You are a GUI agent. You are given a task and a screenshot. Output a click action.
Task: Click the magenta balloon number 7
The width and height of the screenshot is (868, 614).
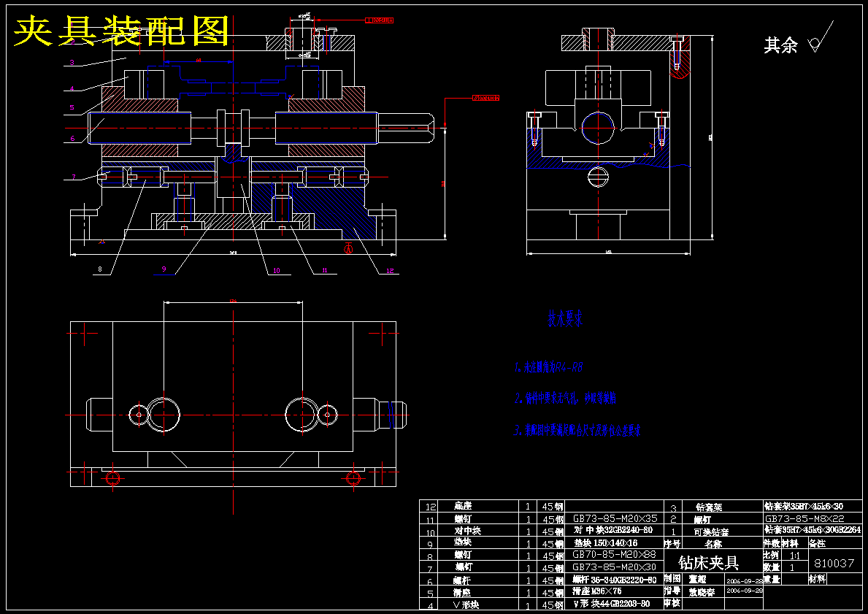(74, 177)
